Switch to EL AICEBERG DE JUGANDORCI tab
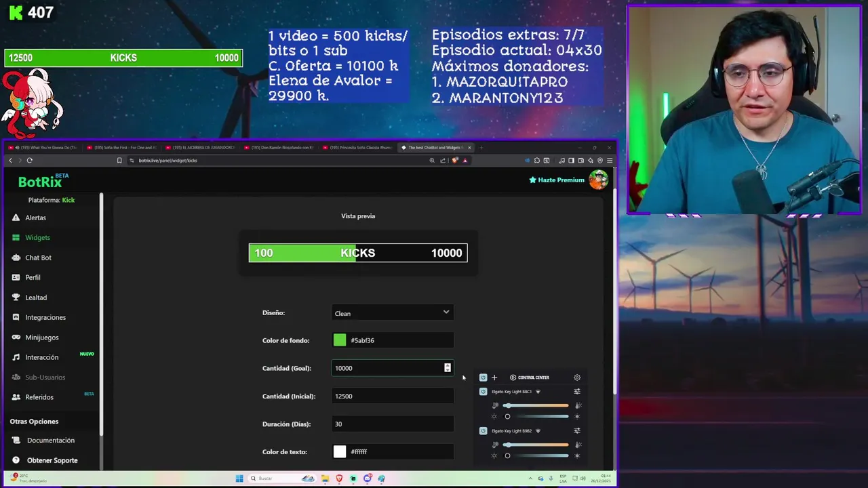This screenshot has width=868, height=488. coord(200,148)
